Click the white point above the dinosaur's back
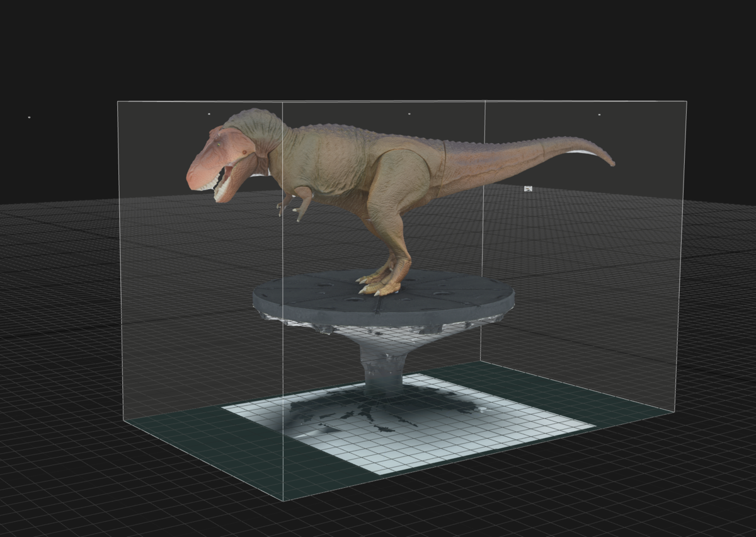Screen dimensions: 756x537 click(409, 114)
